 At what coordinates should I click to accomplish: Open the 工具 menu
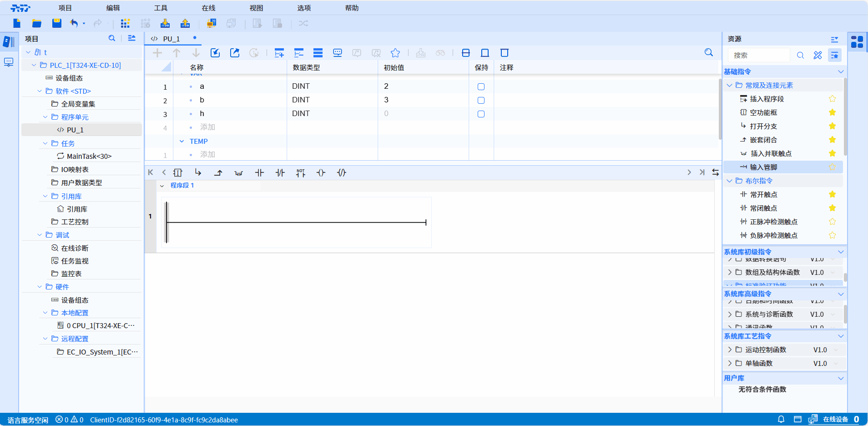[161, 8]
